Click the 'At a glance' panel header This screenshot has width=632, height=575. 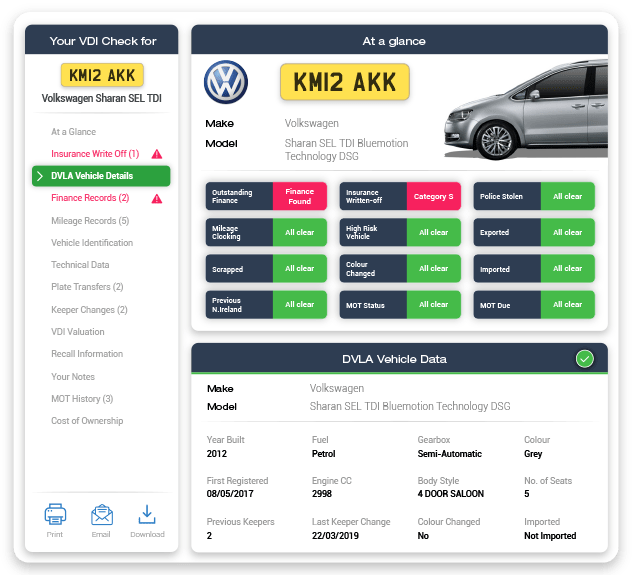tap(399, 39)
